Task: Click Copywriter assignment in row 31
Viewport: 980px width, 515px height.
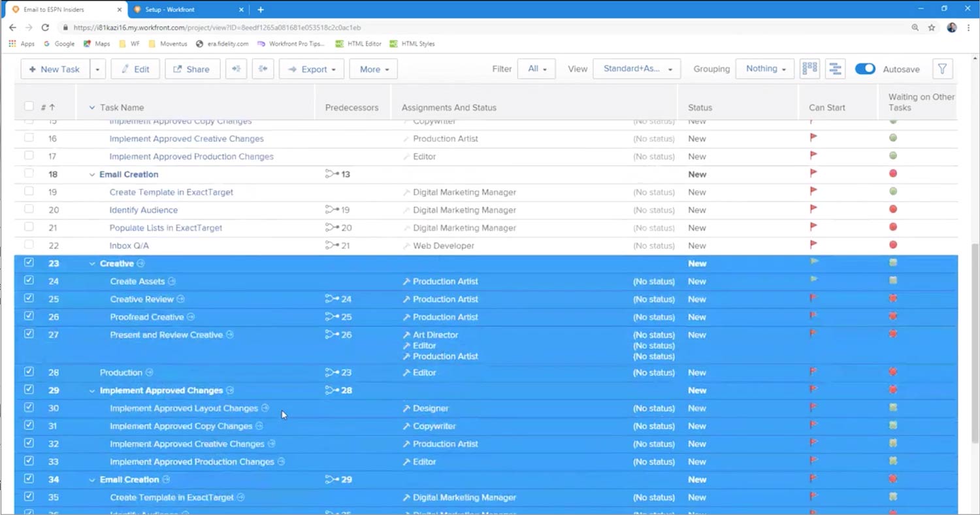Action: click(434, 426)
